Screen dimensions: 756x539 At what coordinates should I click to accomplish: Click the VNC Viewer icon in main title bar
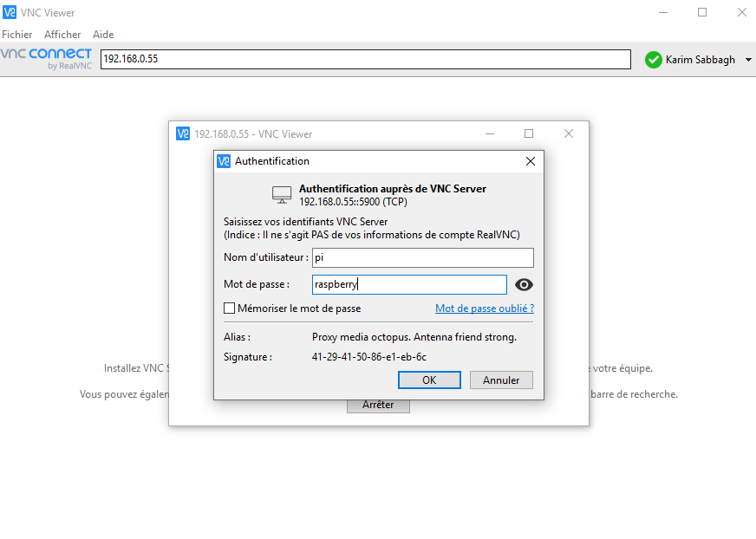click(x=10, y=12)
